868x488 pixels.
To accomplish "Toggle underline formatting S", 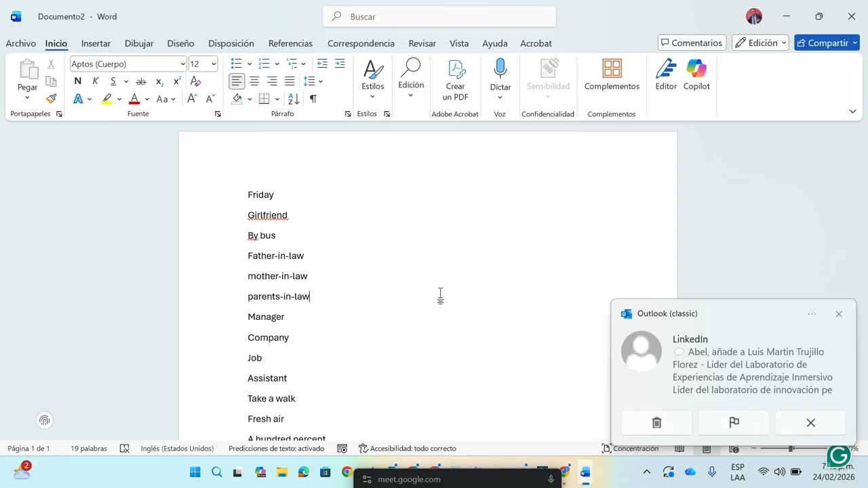I will (113, 81).
